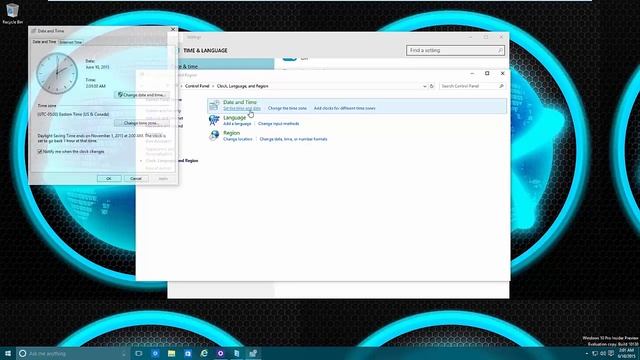Click Change time zone button

142,123
